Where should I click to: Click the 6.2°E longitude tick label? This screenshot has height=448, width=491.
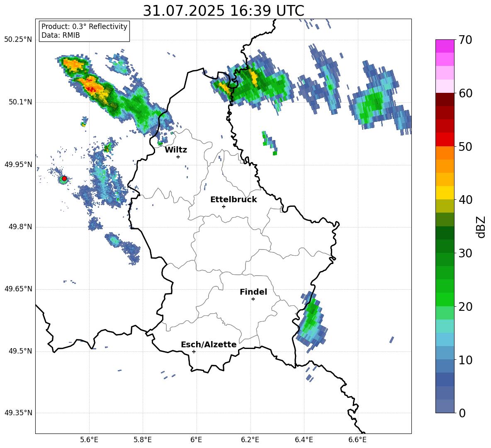[x=250, y=440]
